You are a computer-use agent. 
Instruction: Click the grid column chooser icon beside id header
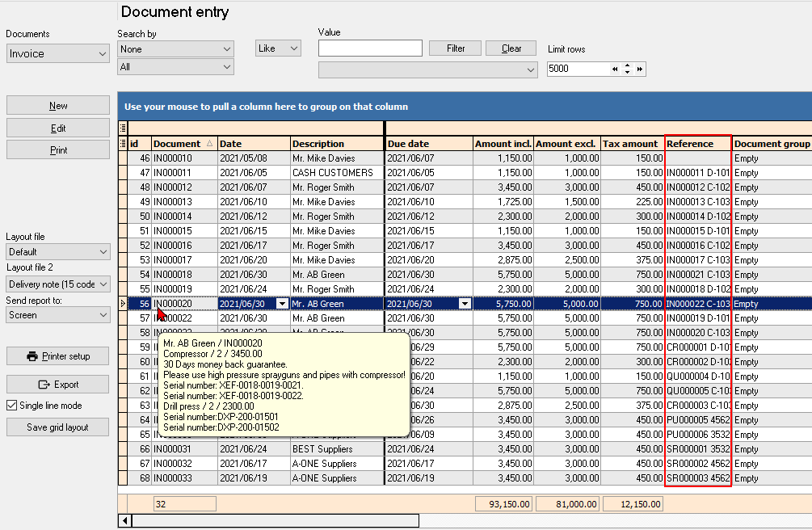123,144
